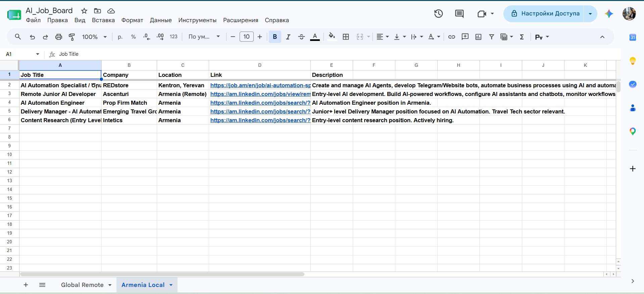The height and width of the screenshot is (294, 644).
Task: Create a filter
Action: pos(492,37)
